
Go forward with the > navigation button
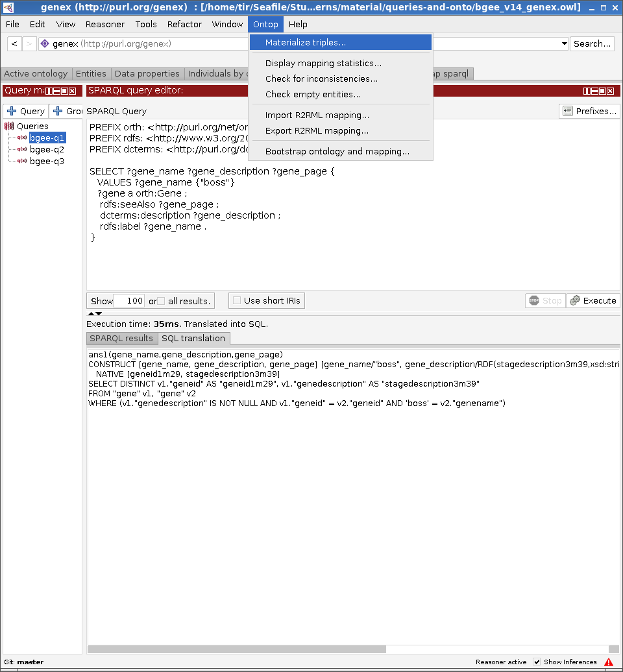tap(29, 43)
